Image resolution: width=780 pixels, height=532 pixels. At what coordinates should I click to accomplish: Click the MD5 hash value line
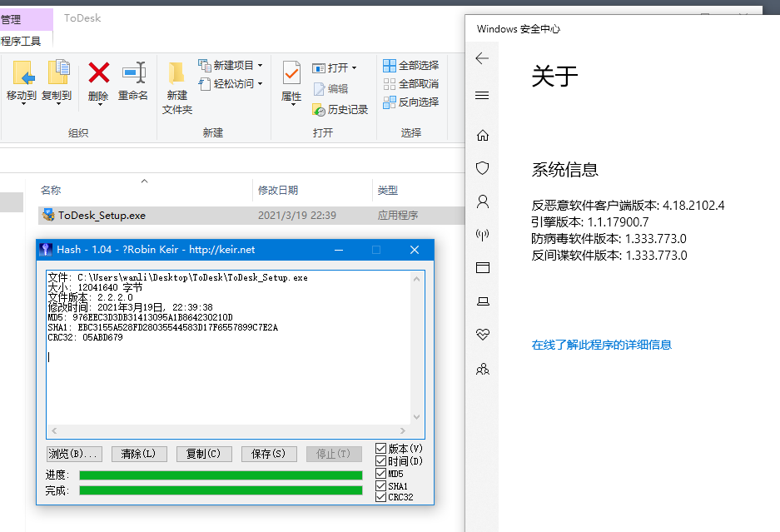click(141, 317)
